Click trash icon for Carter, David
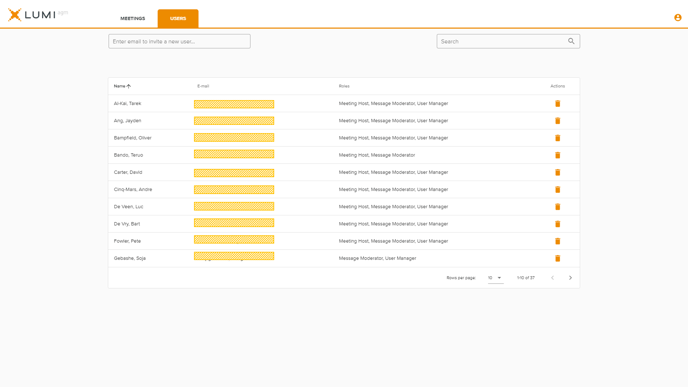The width and height of the screenshot is (688, 387). (557, 172)
